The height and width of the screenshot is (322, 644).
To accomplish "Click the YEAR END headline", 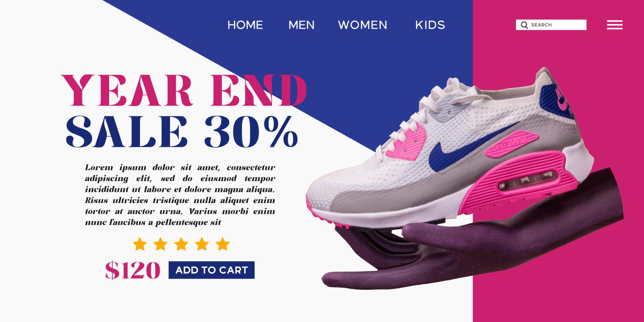I will coord(184,90).
